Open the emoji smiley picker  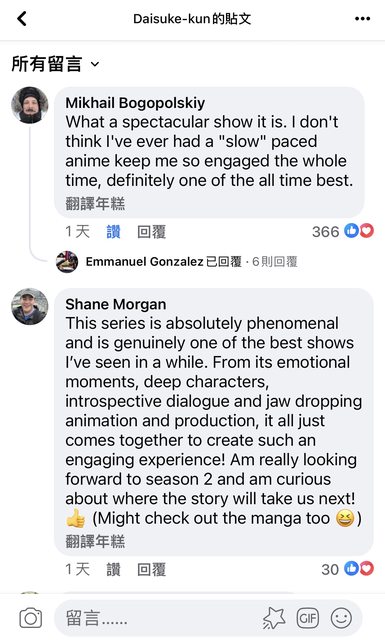[x=341, y=618]
